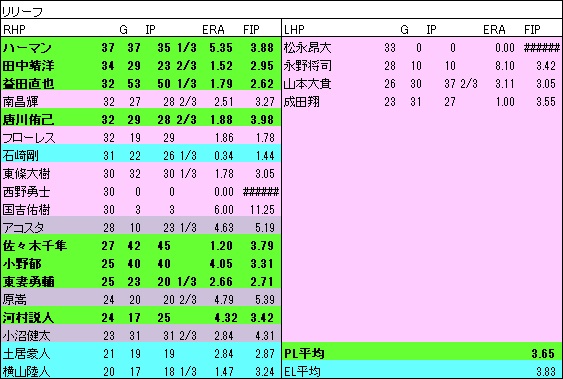Image resolution: width=563 pixels, height=379 pixels.
Task: Select player name 西野勇士
Action: pos(27,192)
